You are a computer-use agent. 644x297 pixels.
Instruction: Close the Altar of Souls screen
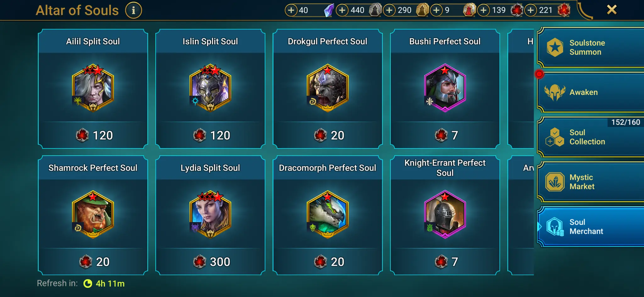[612, 10]
